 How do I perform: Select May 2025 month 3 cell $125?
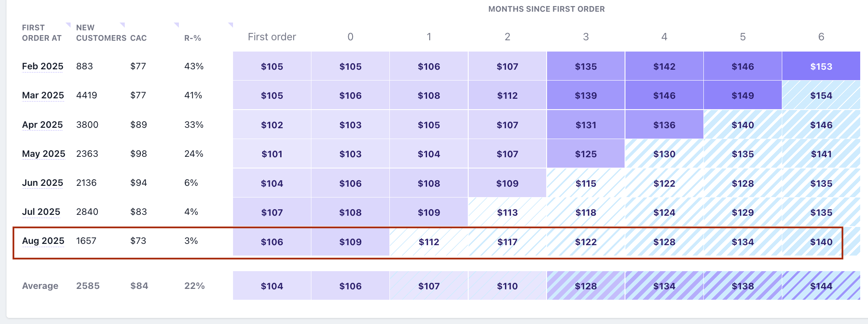click(x=586, y=154)
